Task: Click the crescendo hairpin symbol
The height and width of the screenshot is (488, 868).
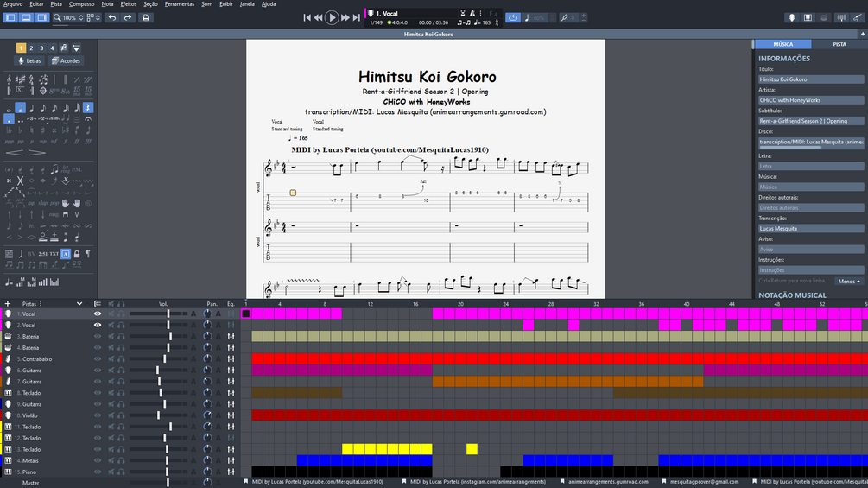Action: pos(15,153)
